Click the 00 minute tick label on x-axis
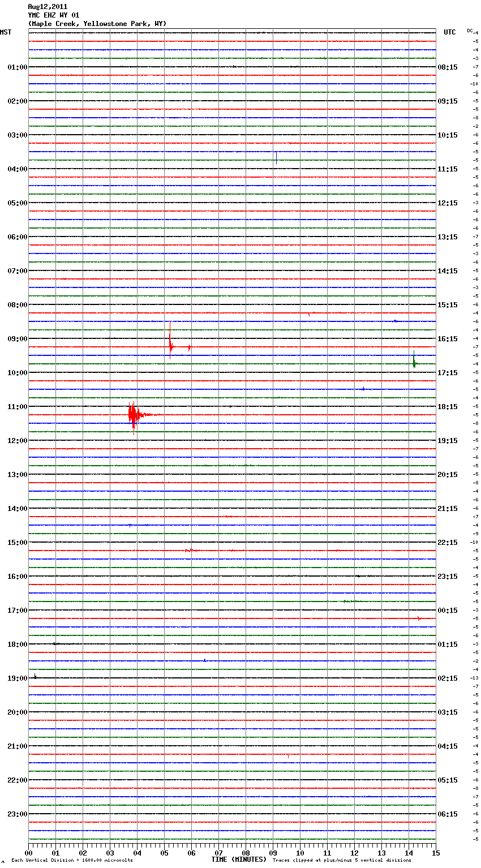 click(x=28, y=853)
